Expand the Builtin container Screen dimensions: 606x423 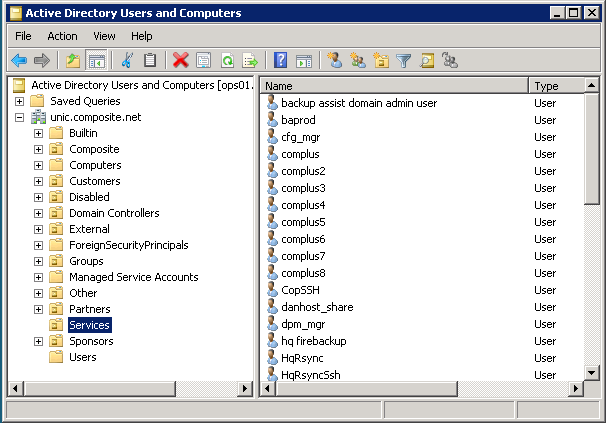coord(38,133)
